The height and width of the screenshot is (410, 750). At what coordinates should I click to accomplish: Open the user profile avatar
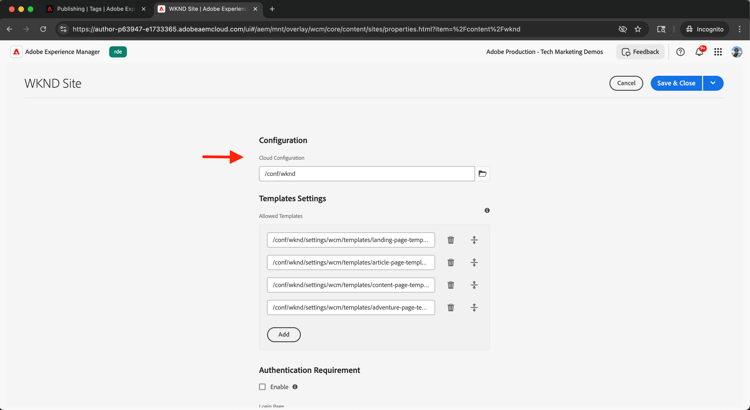point(737,52)
